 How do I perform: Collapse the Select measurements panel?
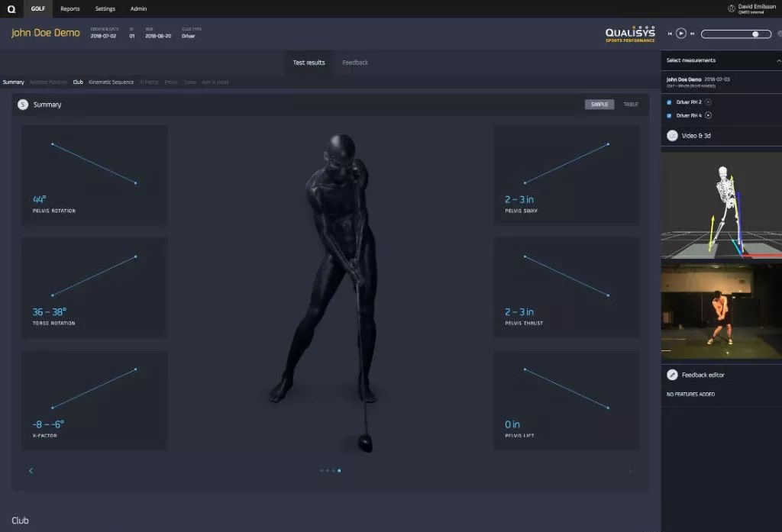tap(777, 60)
